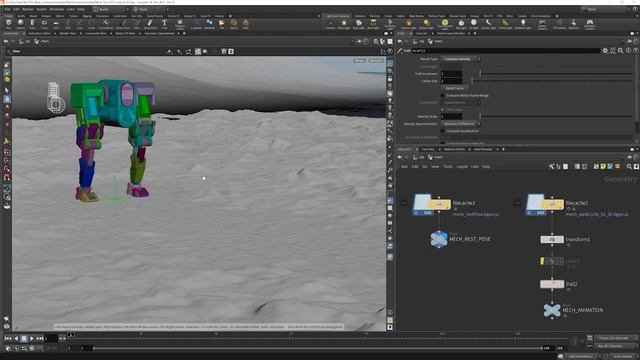The image size is (640, 360).
Task: Add a Spot Light from the shelf
Action: pyautogui.click(x=359, y=24)
